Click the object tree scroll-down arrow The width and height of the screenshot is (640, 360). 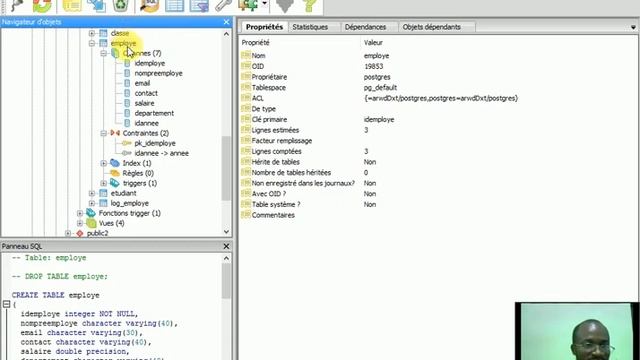click(227, 231)
